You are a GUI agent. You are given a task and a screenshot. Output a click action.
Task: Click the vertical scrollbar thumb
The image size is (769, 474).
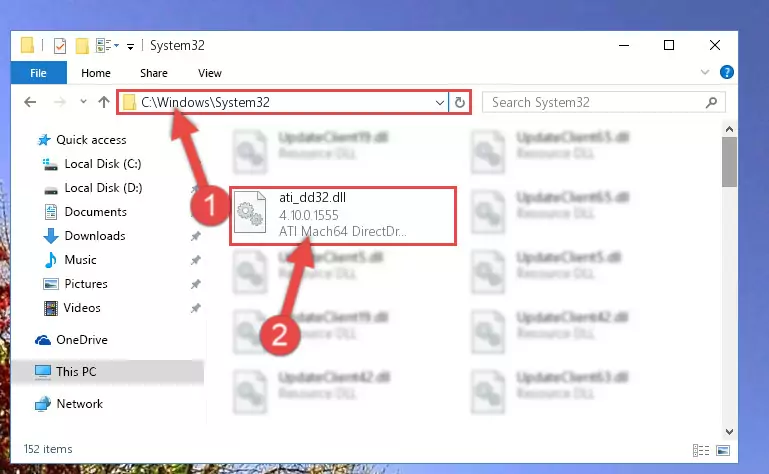pyautogui.click(x=729, y=162)
